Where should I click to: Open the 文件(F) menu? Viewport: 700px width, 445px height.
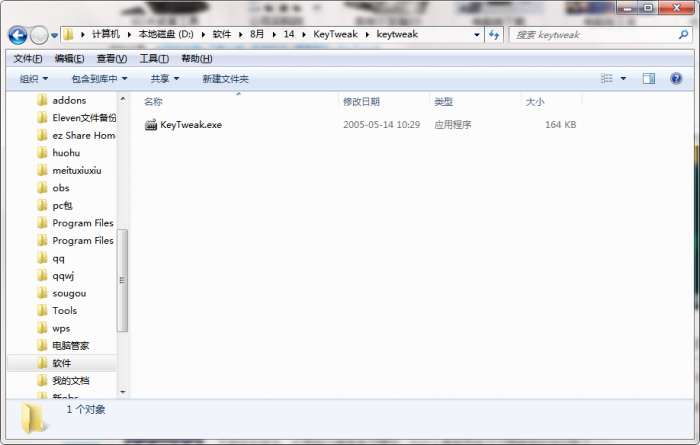pos(28,58)
